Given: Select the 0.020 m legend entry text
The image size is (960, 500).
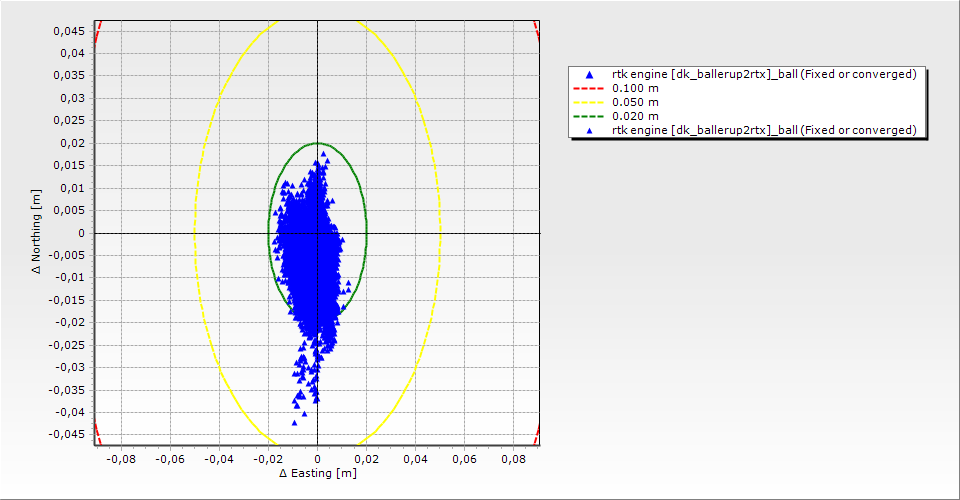Looking at the screenshot, I should [636, 116].
